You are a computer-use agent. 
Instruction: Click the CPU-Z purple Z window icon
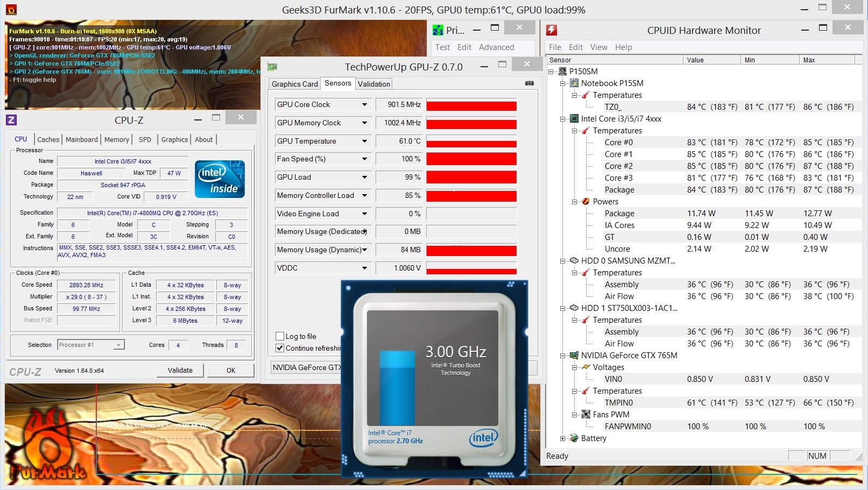(x=11, y=120)
